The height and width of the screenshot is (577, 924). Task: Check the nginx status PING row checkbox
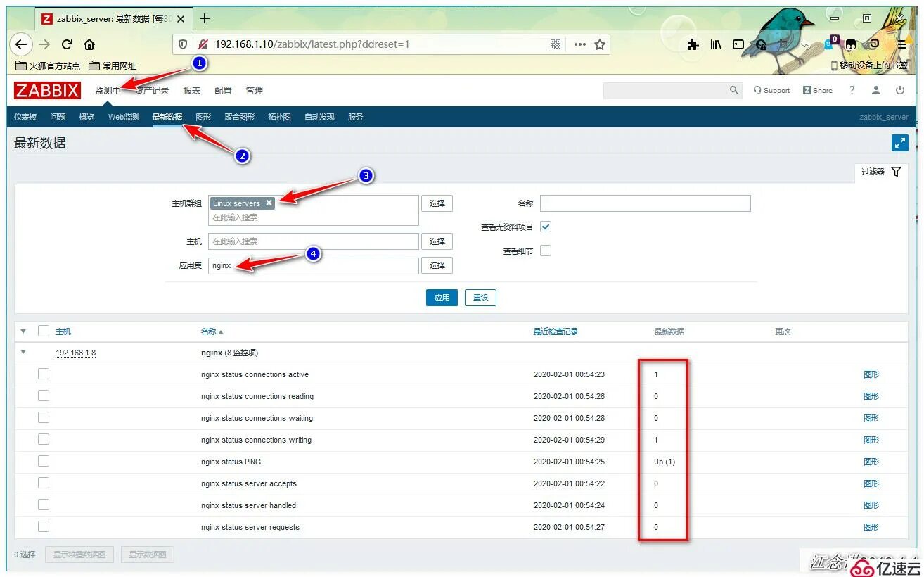coord(44,462)
